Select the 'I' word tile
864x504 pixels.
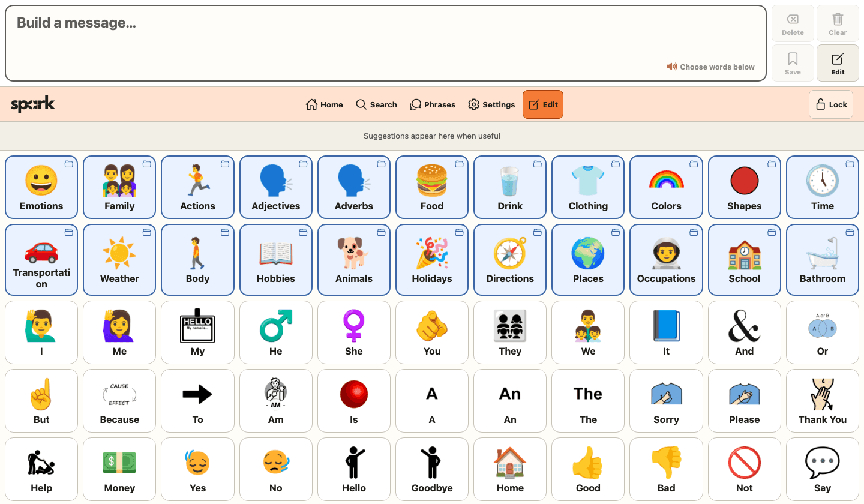click(x=41, y=332)
